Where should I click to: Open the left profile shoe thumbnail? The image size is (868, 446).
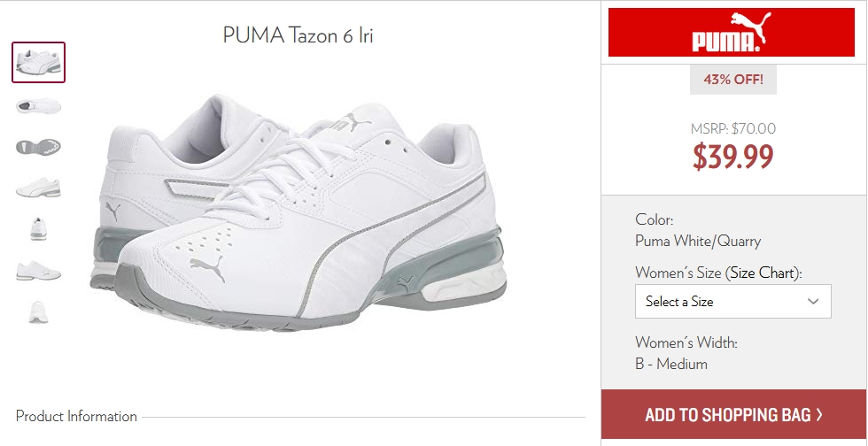[x=38, y=188]
